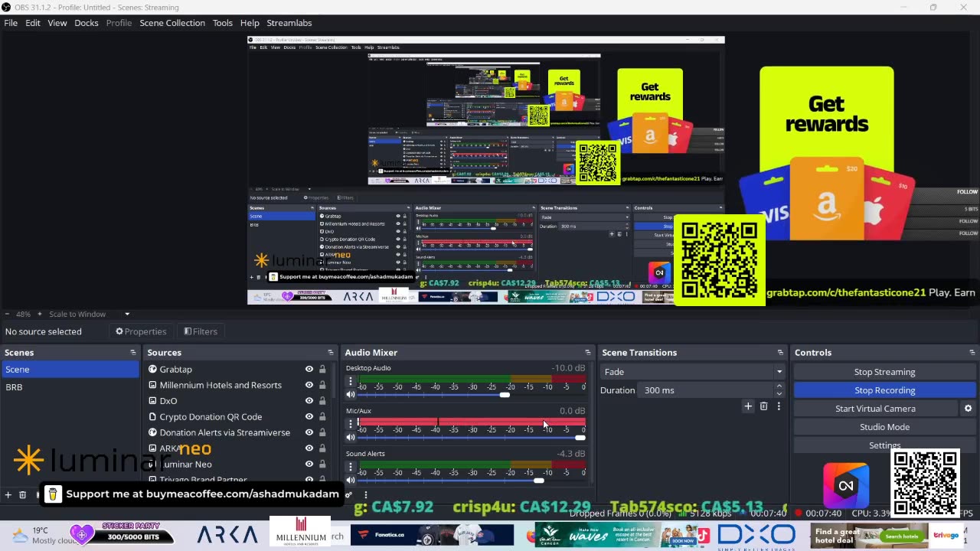The image size is (980, 551).
Task: Select the BRB scene
Action: (x=70, y=387)
